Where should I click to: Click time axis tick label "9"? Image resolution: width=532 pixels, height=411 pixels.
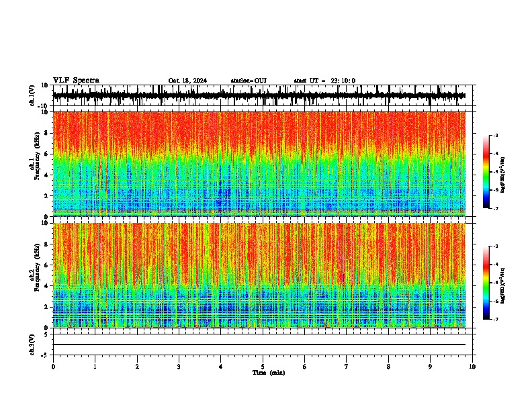(430, 367)
